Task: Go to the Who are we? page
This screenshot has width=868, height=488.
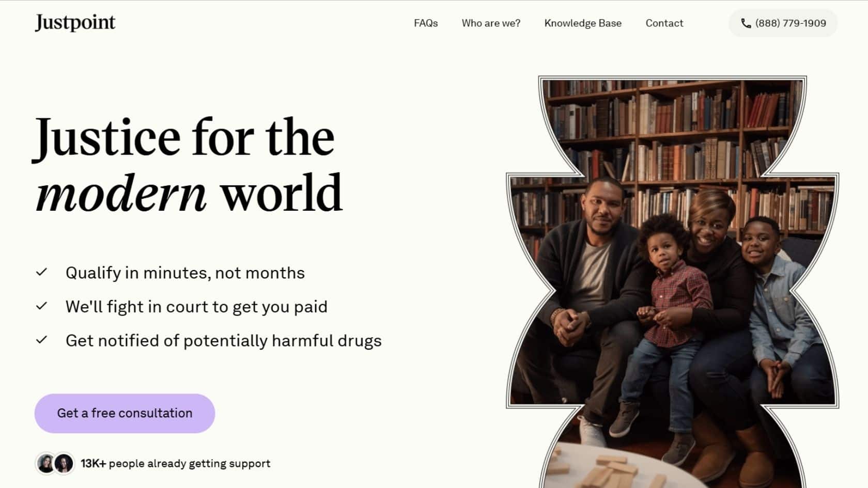Action: 491,23
